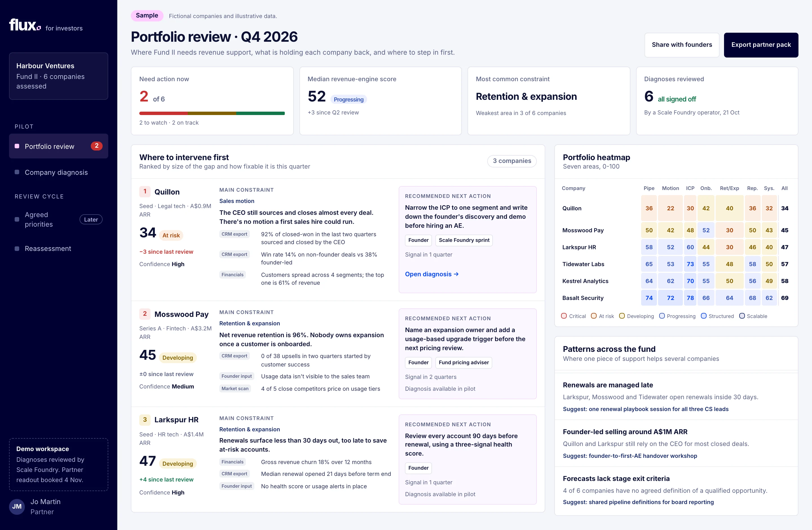812x530 pixels.
Task: Click the Scalable legend swatch
Action: [742, 316]
